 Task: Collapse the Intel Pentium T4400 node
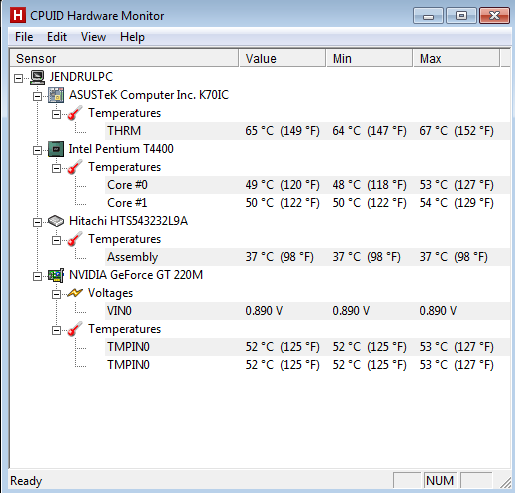[x=37, y=150]
